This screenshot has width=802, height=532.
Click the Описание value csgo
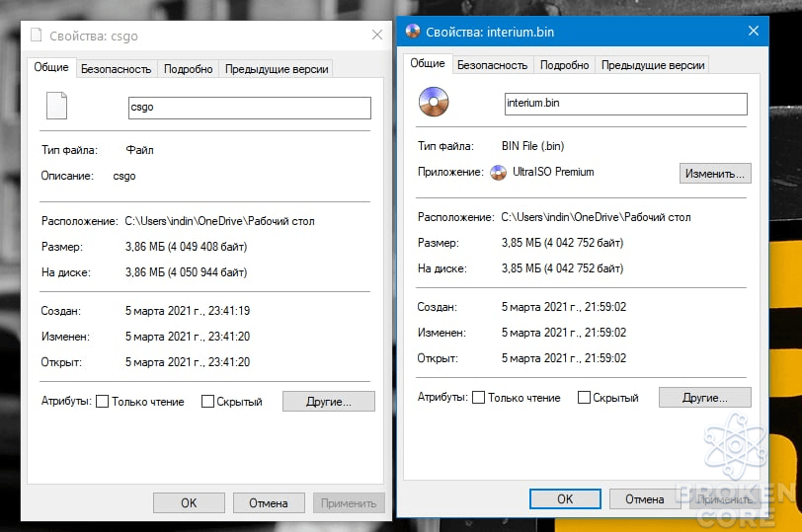[x=124, y=177]
